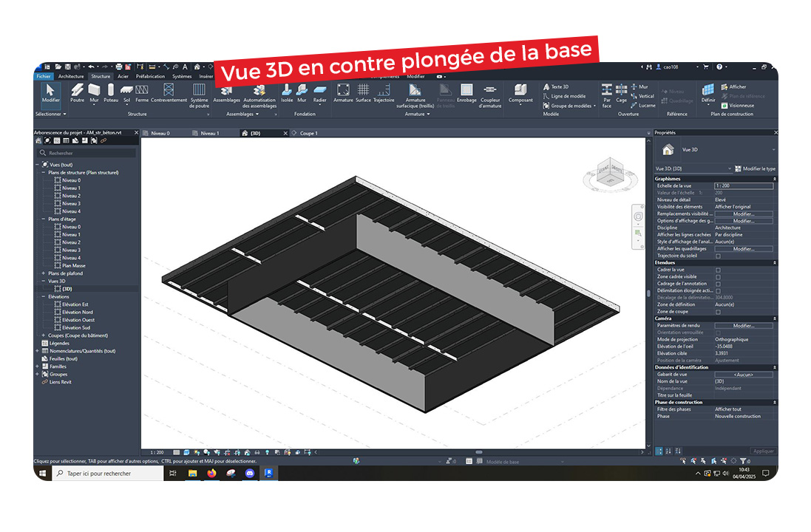Select the Cage shaft opening tool
Viewport: 811px width, 532px height.
[x=621, y=93]
